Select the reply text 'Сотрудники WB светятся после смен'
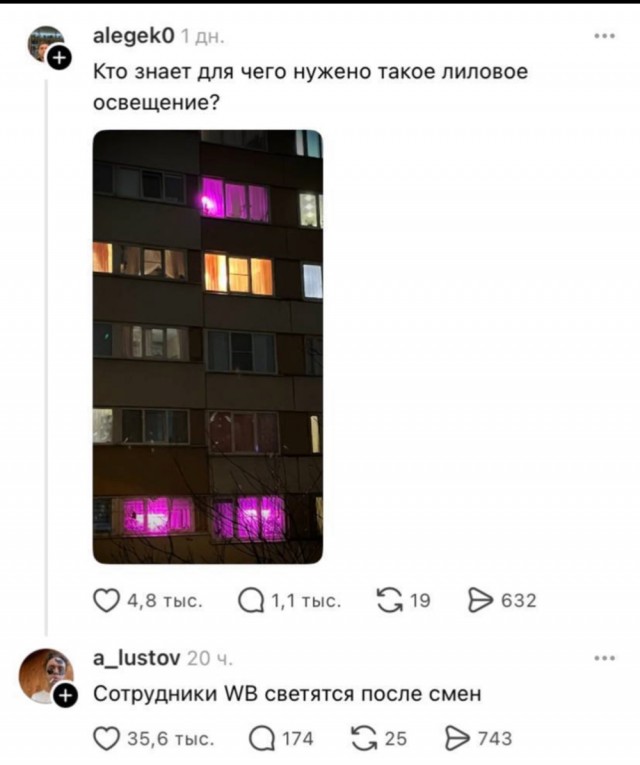Screen dimensions: 640x765 point(287,693)
